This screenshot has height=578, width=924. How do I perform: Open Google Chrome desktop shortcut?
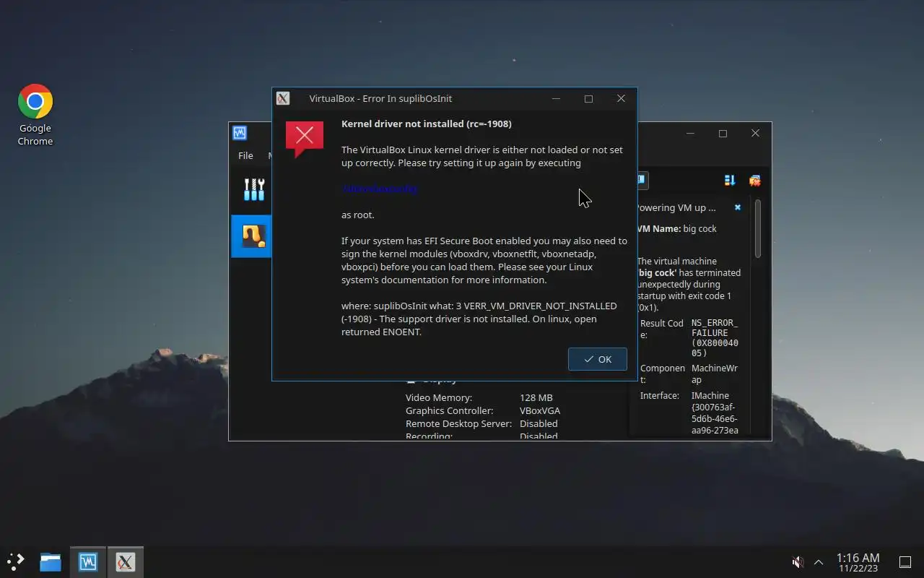[x=35, y=115]
